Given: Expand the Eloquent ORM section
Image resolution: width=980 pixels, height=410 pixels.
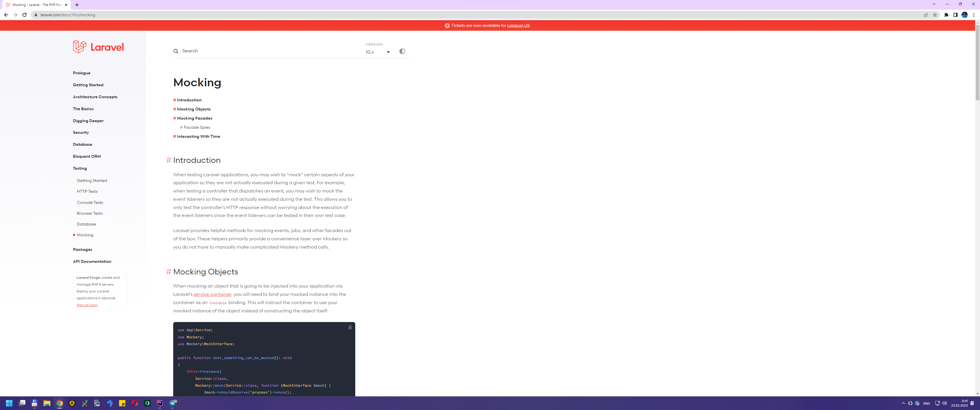Looking at the screenshot, I should tap(87, 156).
